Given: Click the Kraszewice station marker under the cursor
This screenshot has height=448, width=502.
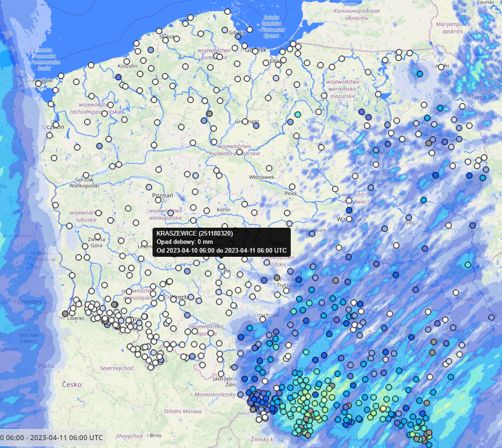Looking at the screenshot, I should [221, 266].
